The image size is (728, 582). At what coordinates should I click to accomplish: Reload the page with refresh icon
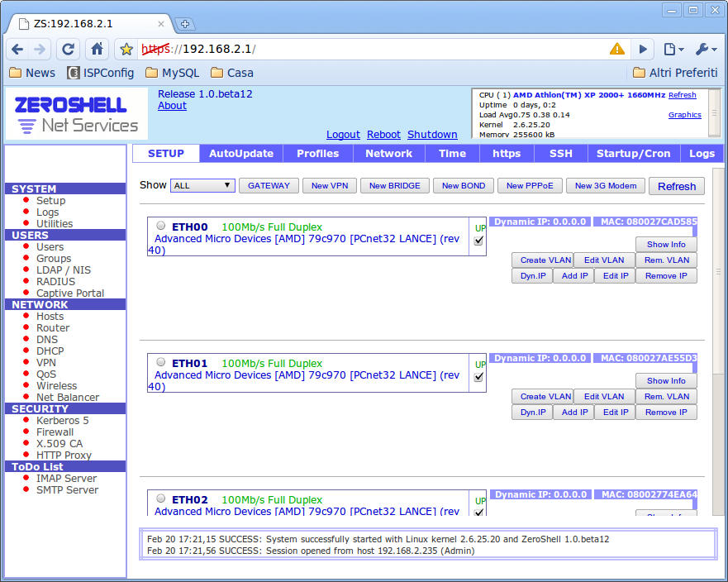pyautogui.click(x=69, y=50)
